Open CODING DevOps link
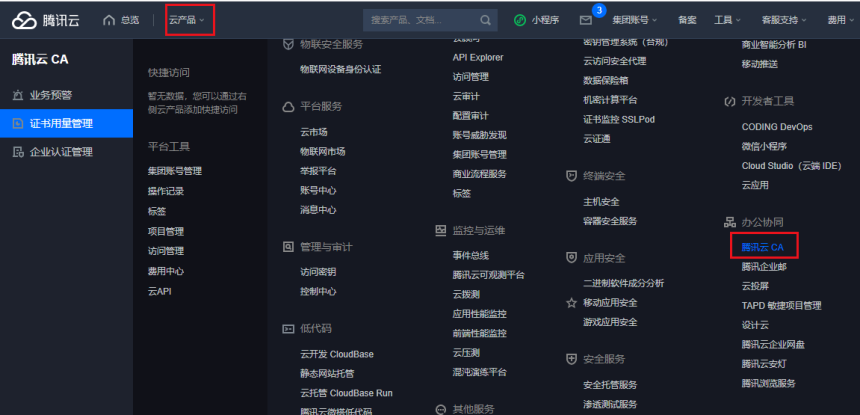Image resolution: width=860 pixels, height=415 pixels. (777, 127)
